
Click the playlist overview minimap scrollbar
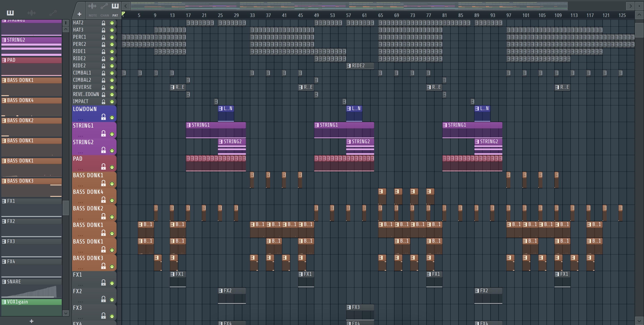pos(349,6)
